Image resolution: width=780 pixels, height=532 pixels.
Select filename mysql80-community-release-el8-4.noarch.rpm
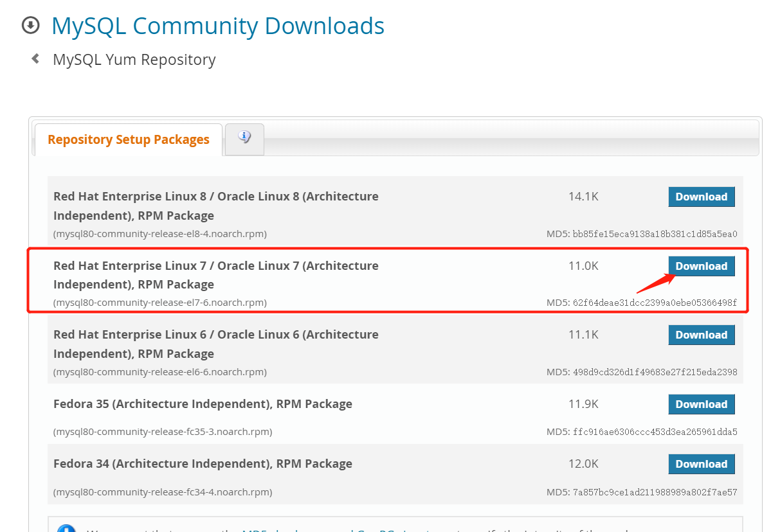tap(160, 234)
